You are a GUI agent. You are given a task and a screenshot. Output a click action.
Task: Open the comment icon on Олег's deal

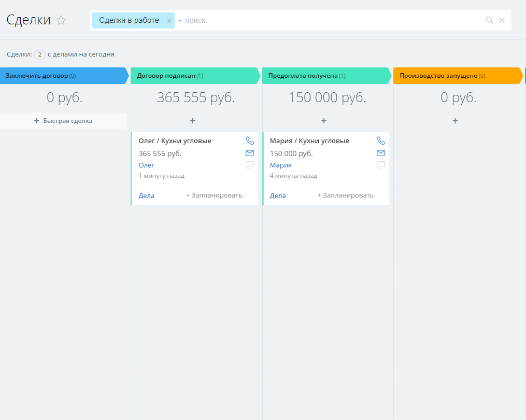(x=250, y=165)
